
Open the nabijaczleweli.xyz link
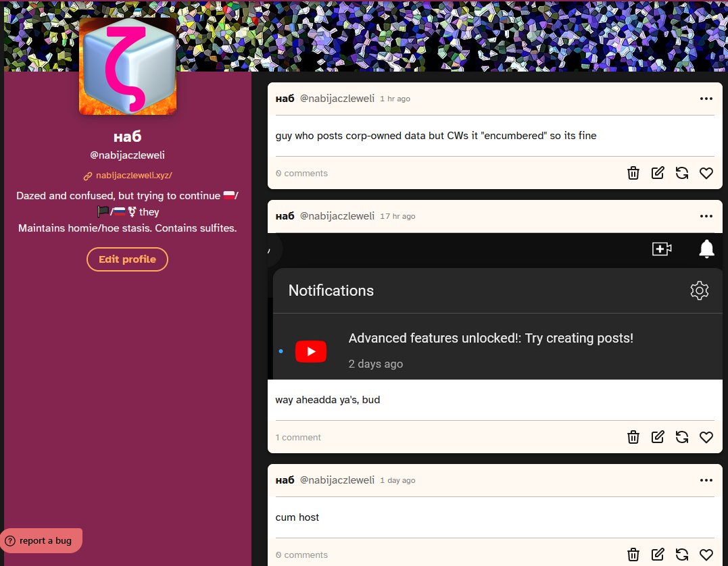[134, 176]
